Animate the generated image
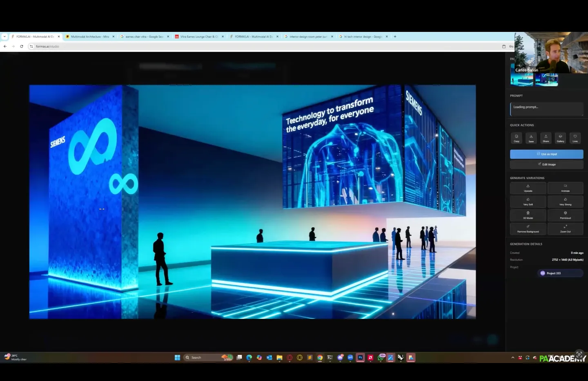 pos(565,188)
